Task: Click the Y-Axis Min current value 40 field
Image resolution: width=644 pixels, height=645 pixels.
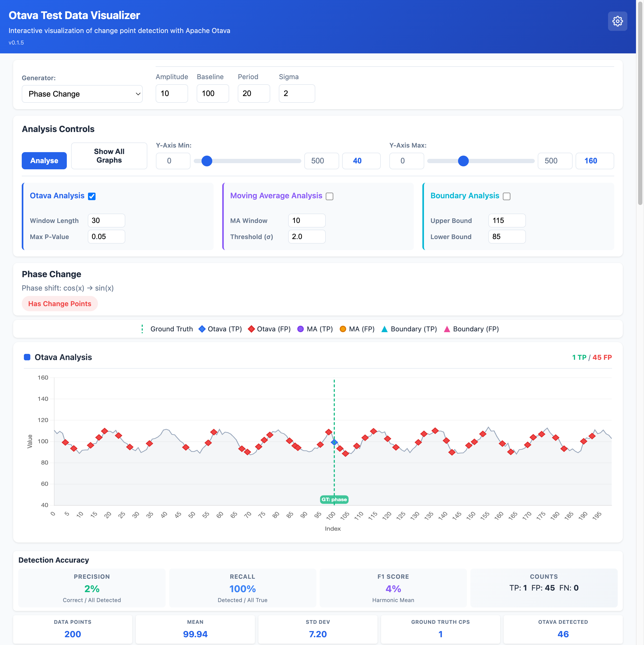Action: pyautogui.click(x=361, y=161)
